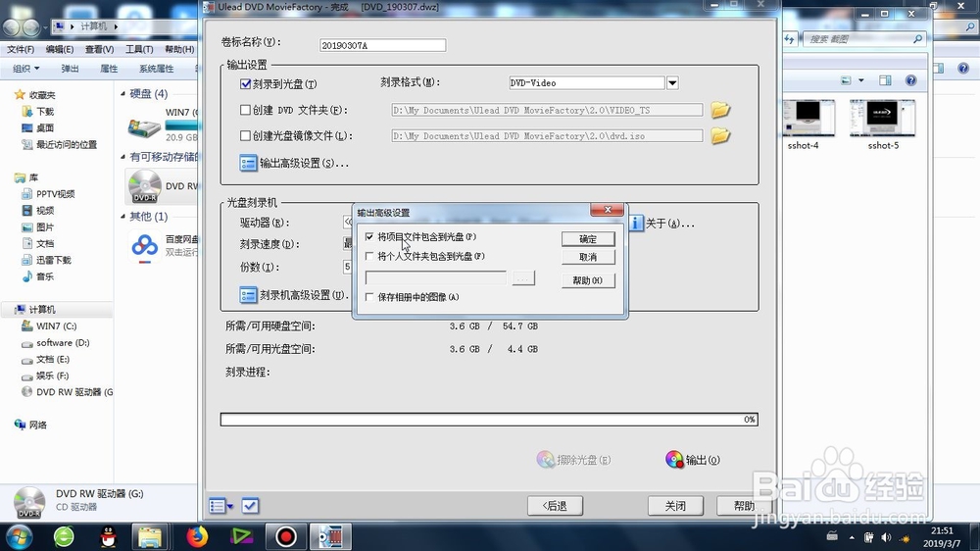Screen dimensions: 980x551
Task: Open QQ penguin icon in the taskbar
Action: [x=108, y=536]
